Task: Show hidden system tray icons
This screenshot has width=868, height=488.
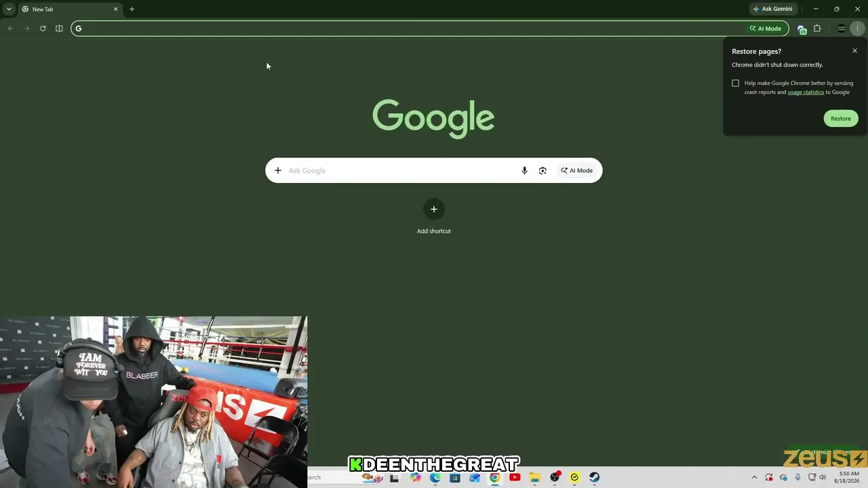Action: (x=754, y=477)
